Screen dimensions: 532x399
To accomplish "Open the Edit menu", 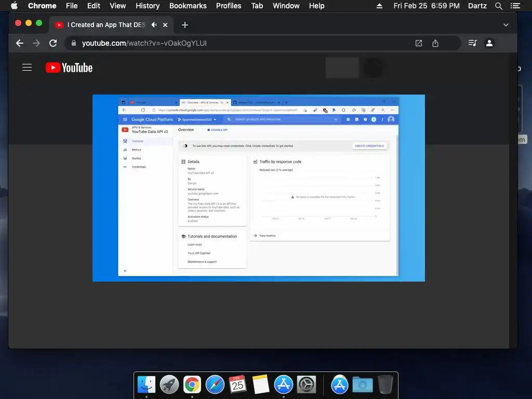I will (x=94, y=6).
